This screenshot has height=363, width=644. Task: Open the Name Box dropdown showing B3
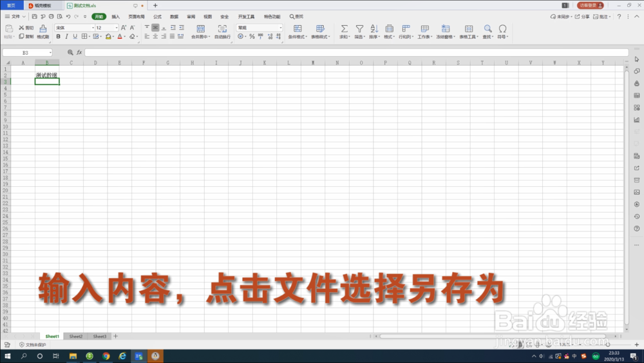[x=50, y=53]
